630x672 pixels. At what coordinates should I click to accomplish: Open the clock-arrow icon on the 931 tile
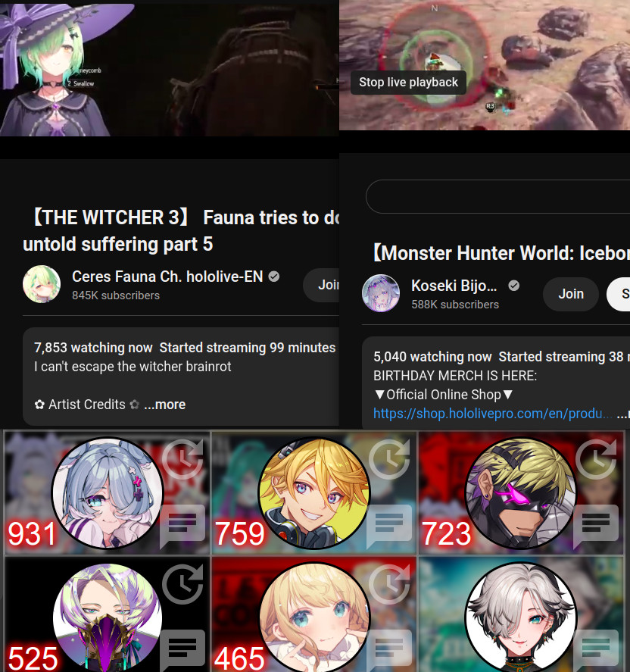pos(183,458)
